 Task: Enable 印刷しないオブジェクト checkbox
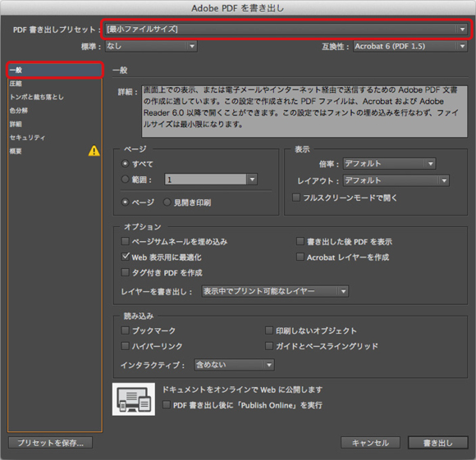(269, 330)
